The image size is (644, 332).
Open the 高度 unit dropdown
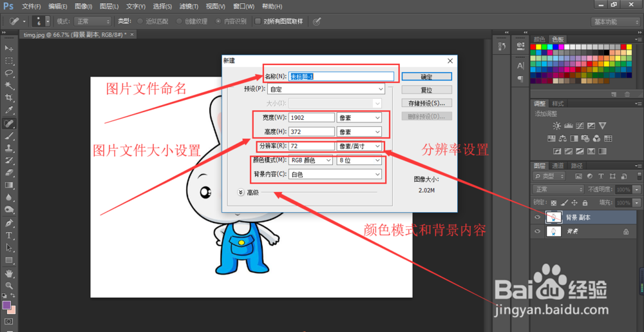359,132
